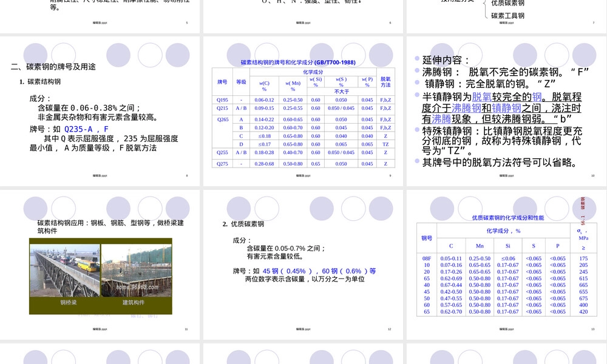Select slide 8 thumbnail titled 碳素钢的牌号及用途
The width and height of the screenshot is (607, 364).
100,111
